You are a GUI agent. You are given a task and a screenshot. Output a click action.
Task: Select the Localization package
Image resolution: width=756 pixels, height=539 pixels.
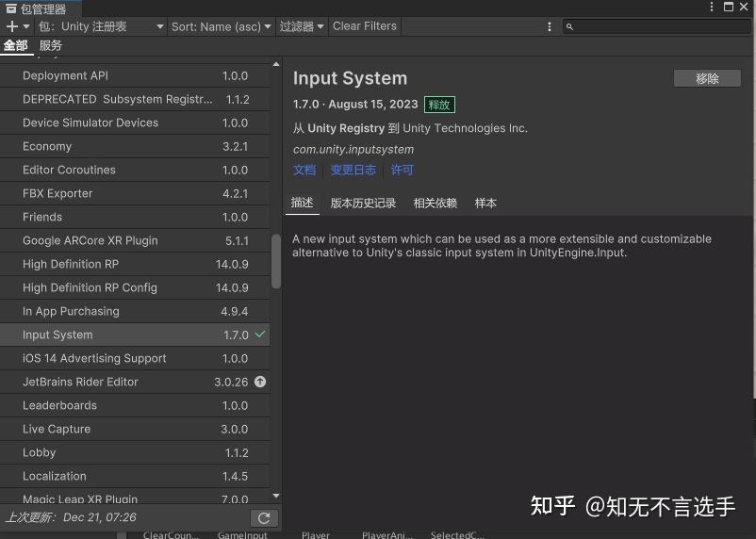(x=135, y=476)
